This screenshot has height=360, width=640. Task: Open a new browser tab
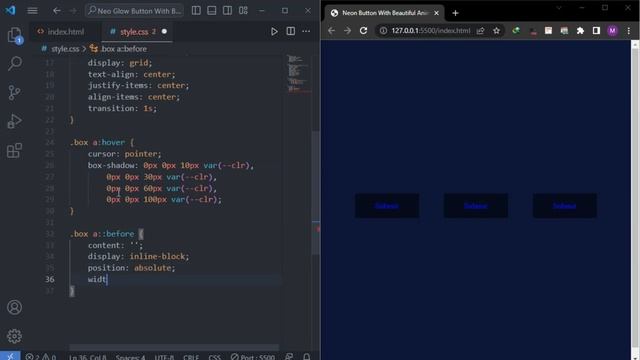456,13
